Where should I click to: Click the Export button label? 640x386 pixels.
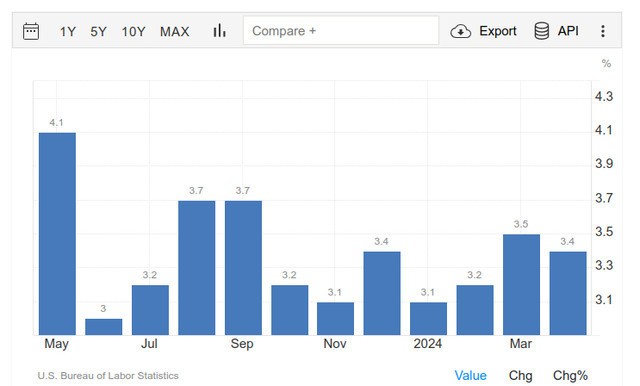(x=498, y=31)
